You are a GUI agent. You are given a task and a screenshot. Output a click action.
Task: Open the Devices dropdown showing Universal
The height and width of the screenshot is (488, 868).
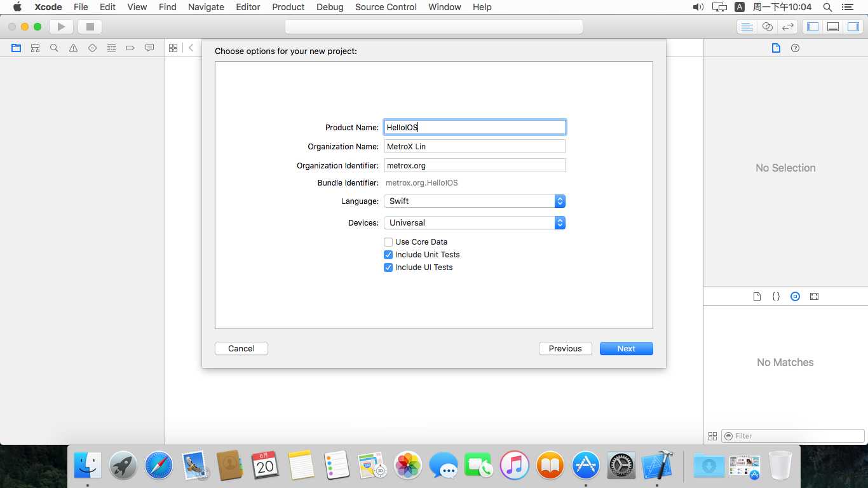[x=475, y=223]
